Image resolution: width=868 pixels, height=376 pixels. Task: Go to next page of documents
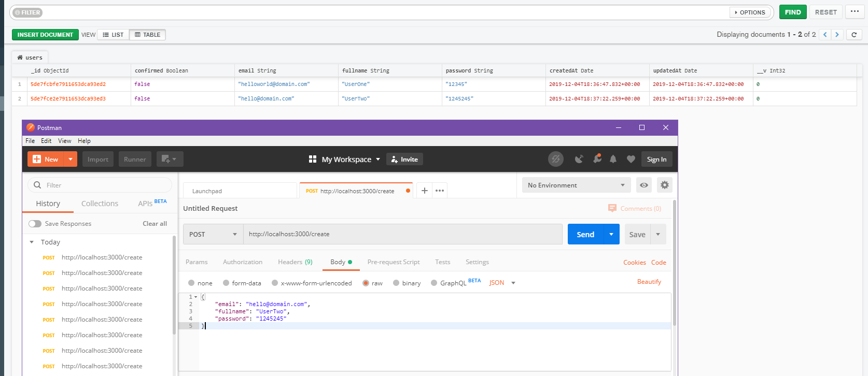coord(837,35)
